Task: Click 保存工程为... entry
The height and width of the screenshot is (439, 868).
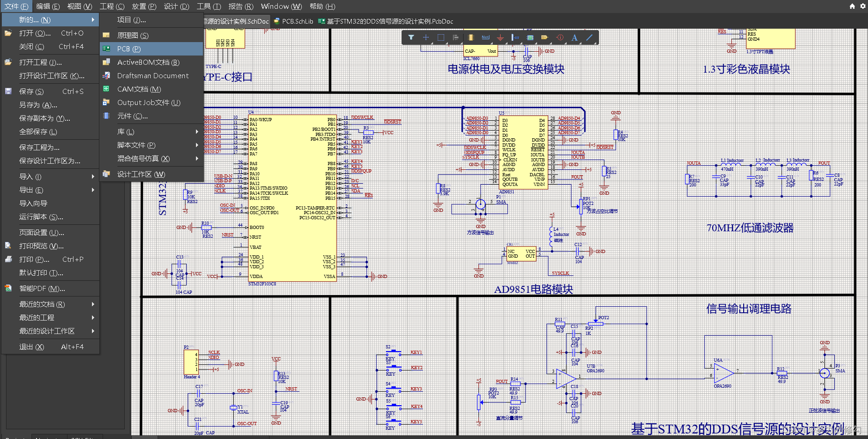Action: pyautogui.click(x=50, y=147)
